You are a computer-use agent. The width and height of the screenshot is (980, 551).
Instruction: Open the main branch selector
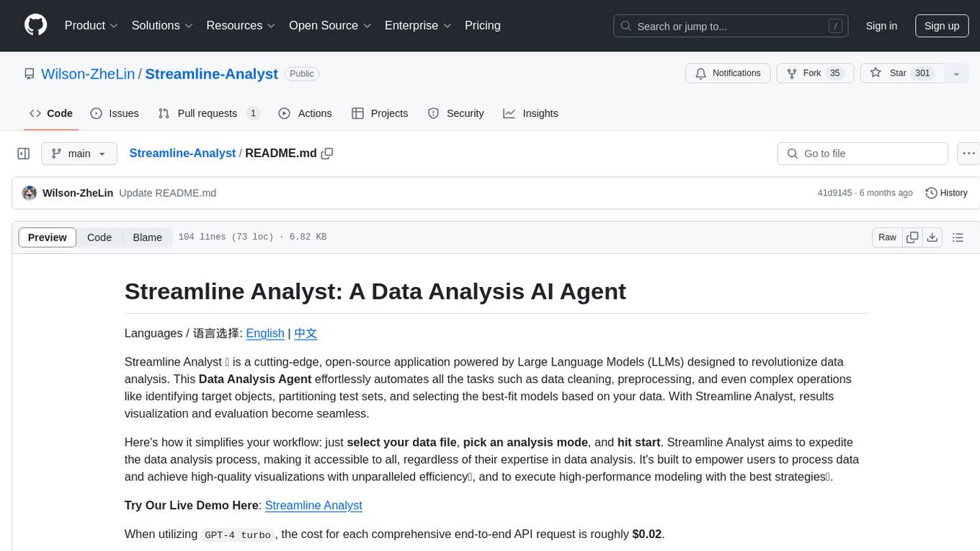(79, 154)
